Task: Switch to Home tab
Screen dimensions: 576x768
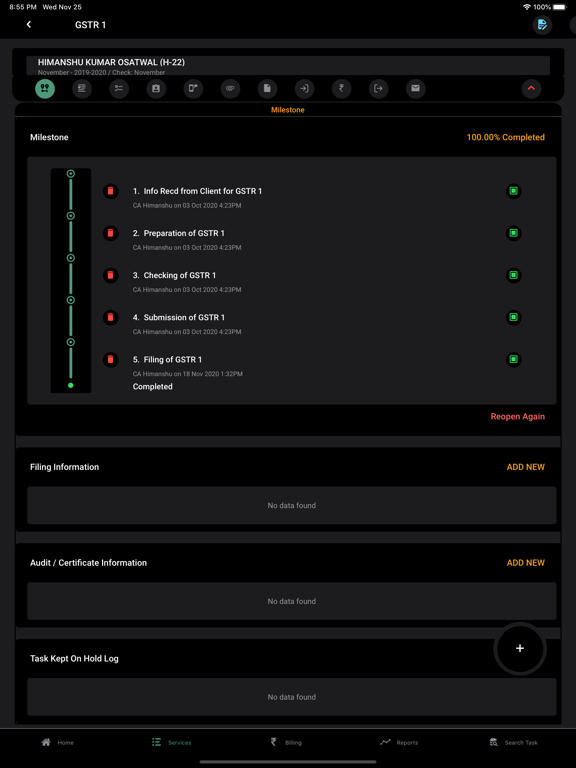Action: click(58, 743)
